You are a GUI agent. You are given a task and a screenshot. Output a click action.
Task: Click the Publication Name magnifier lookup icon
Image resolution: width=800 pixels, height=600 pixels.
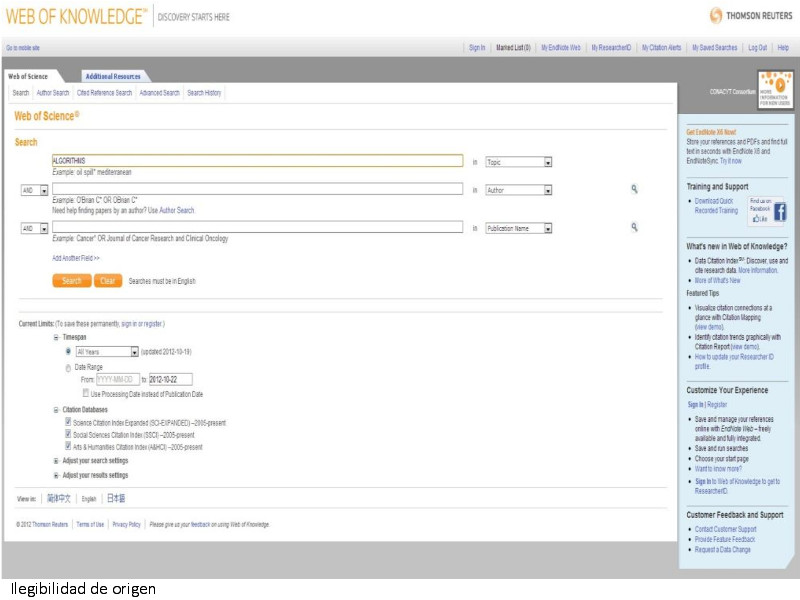634,227
